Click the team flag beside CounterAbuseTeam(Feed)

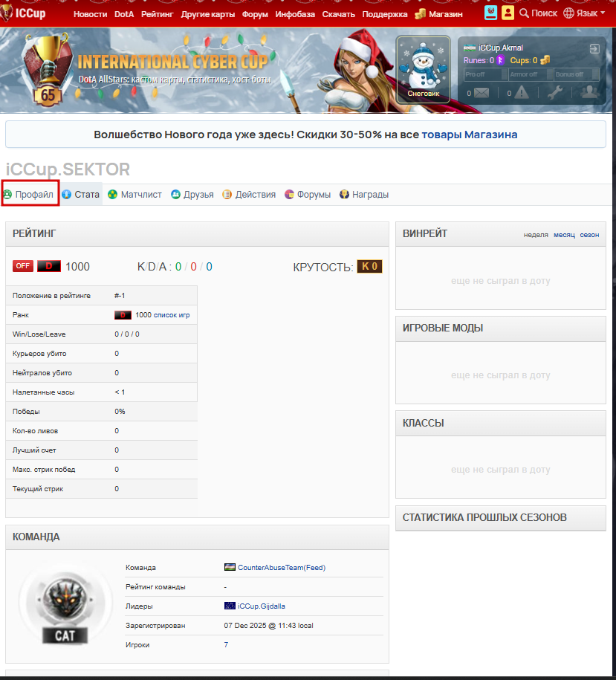coord(230,567)
